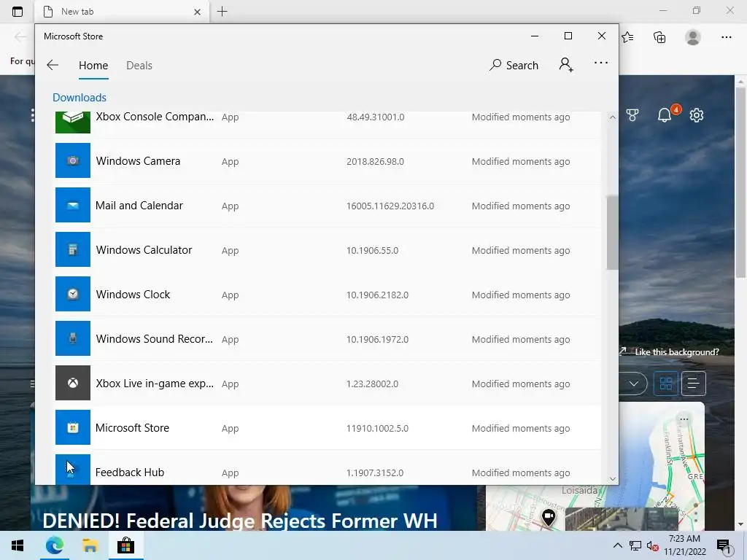
Task: Open the Windows Start menu
Action: point(18,545)
